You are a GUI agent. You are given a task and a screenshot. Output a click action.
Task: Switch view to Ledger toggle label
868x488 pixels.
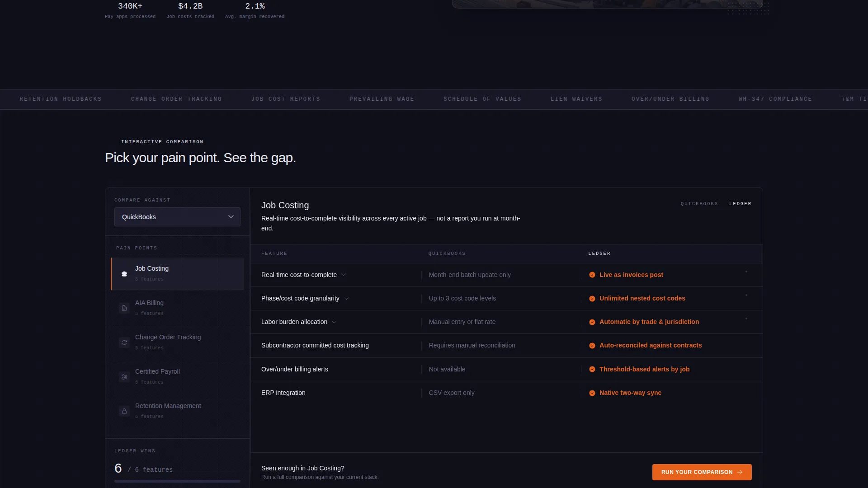(x=740, y=204)
